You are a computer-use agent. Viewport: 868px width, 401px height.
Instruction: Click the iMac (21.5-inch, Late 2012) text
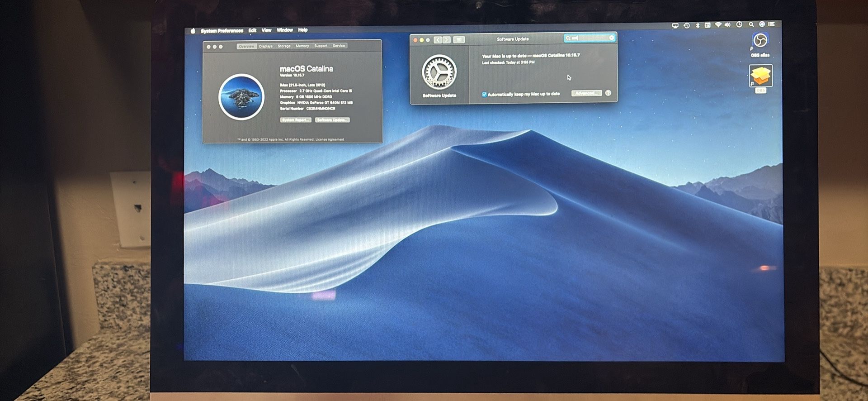[x=302, y=85]
